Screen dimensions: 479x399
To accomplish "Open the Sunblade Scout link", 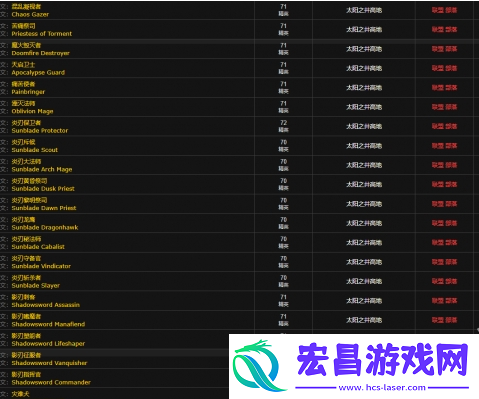I will [35, 150].
